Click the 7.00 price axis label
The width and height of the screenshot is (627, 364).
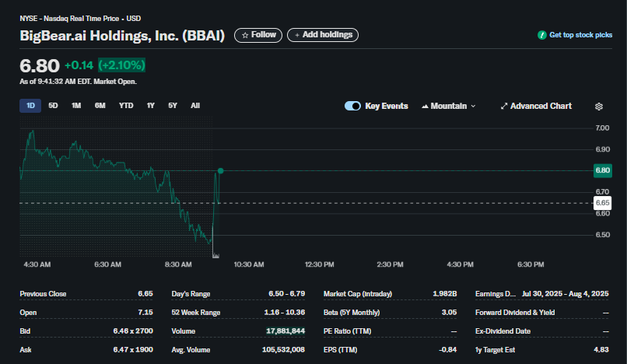click(602, 128)
